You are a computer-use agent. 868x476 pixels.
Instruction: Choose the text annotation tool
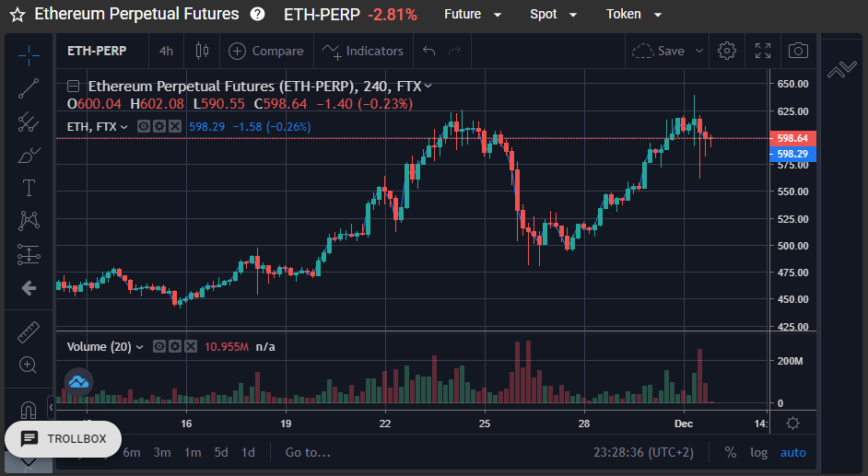click(x=29, y=188)
